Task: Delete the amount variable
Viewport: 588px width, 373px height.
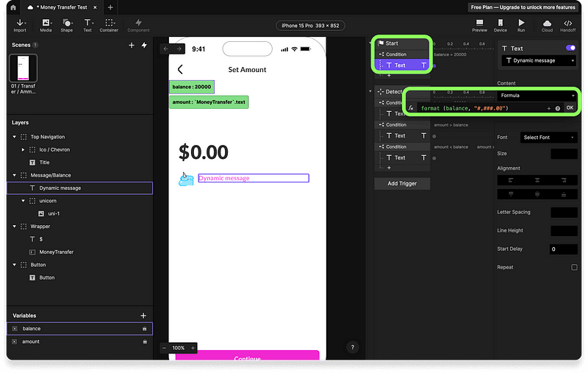Action: tap(144, 342)
